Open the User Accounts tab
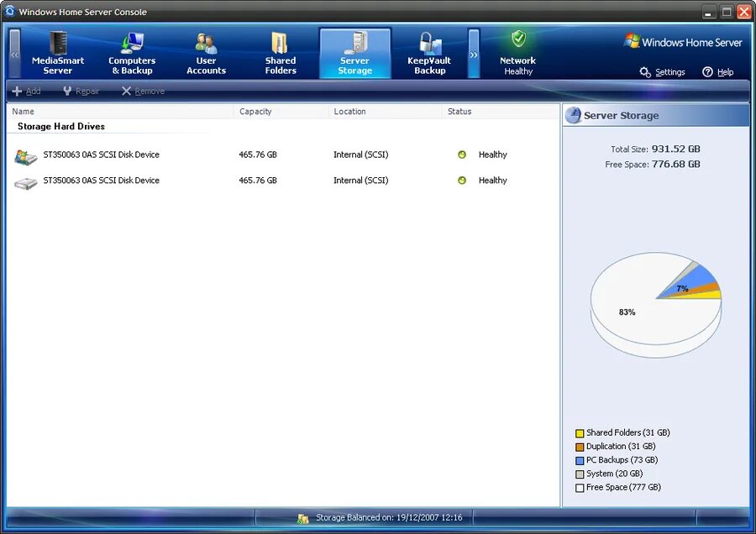 207,53
